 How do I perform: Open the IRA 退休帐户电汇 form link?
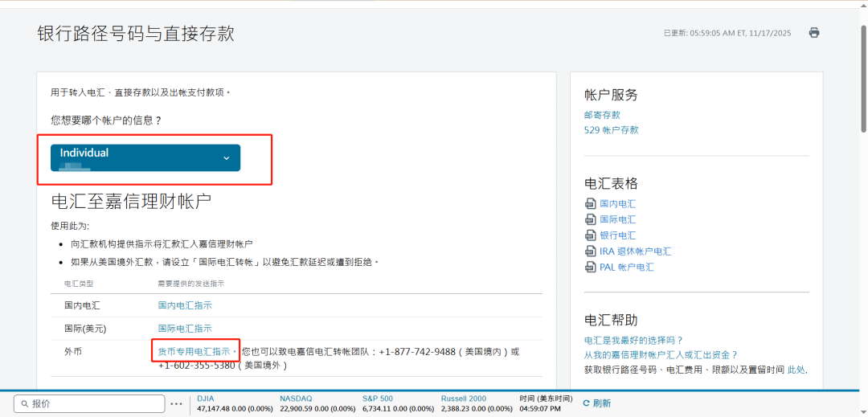636,251
